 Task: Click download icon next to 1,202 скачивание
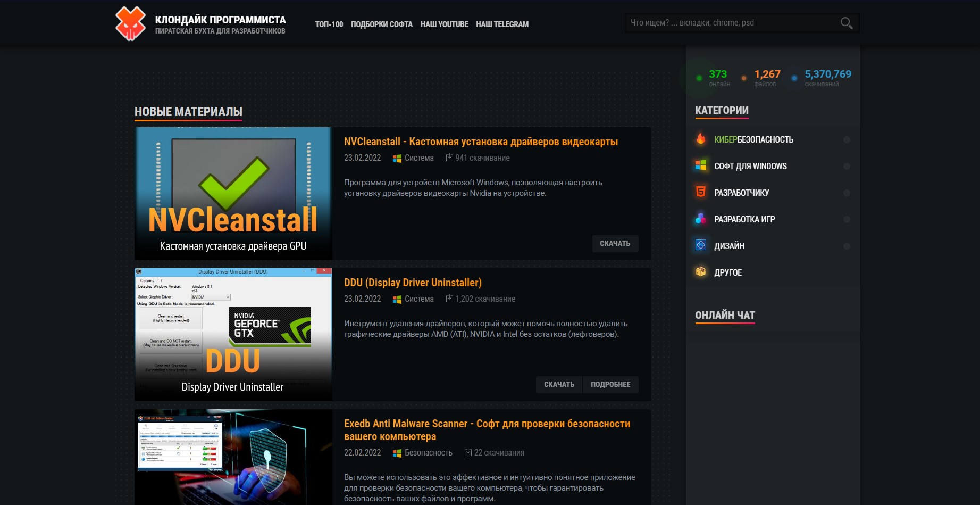click(x=449, y=299)
